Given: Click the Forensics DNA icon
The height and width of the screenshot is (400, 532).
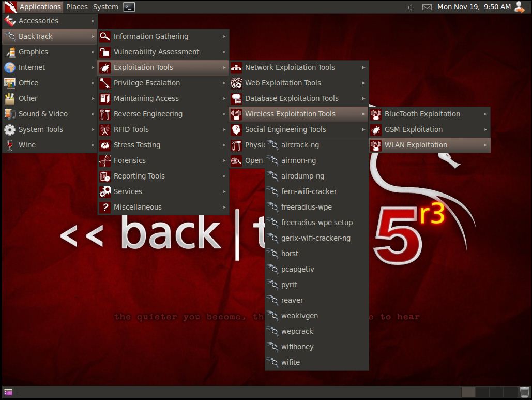Looking at the screenshot, I should (x=105, y=160).
